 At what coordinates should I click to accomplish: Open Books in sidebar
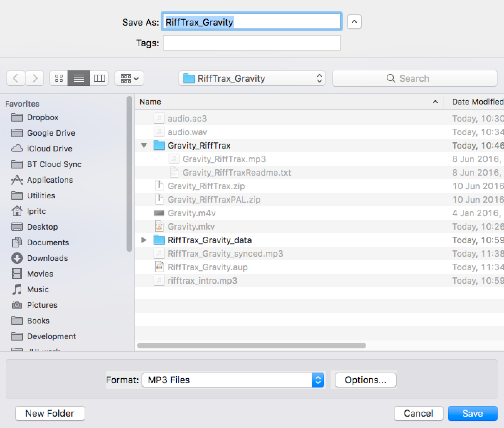30,321
